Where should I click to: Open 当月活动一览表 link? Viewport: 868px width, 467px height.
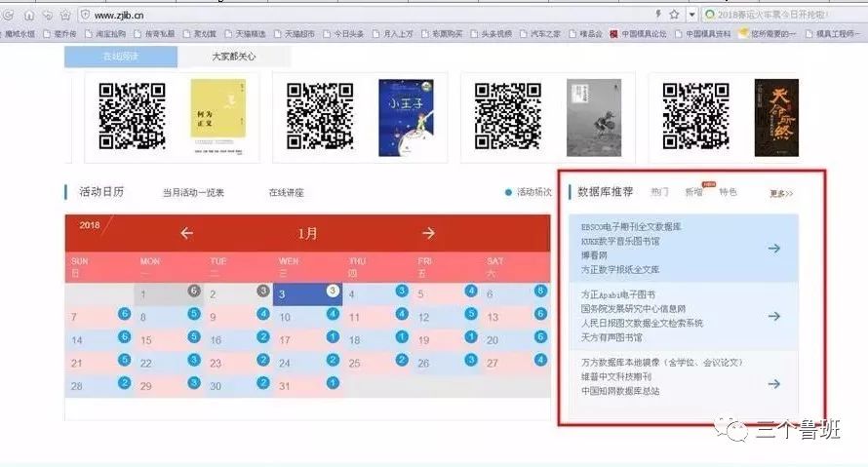coord(193,193)
